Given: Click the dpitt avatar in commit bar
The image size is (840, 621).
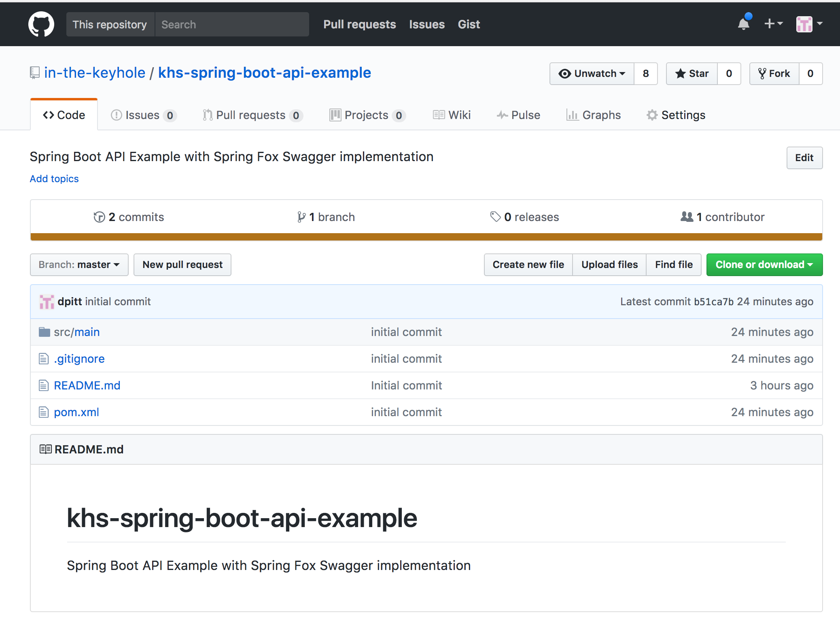Looking at the screenshot, I should [47, 302].
